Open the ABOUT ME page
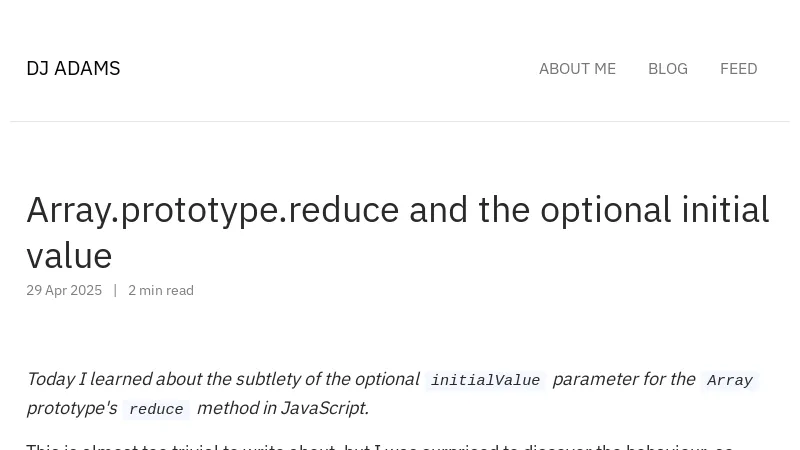Screen dimensions: 800x450 577,68
